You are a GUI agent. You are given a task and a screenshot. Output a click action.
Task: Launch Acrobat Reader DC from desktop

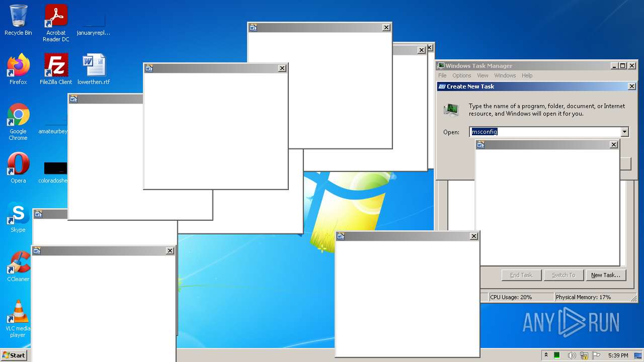56,23
